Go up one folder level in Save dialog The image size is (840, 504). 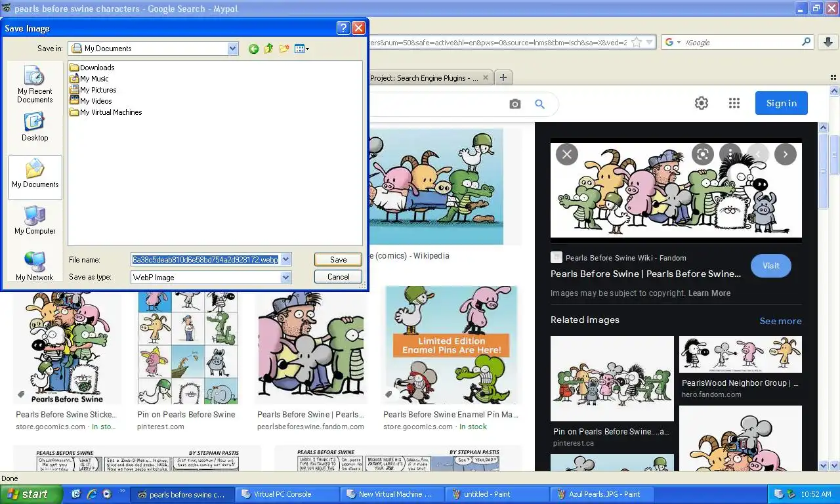click(269, 49)
